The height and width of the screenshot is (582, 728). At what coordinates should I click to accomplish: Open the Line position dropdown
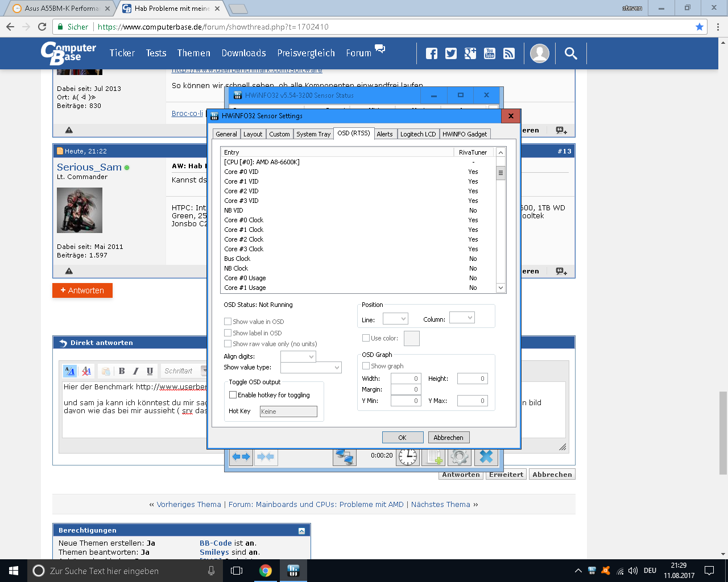coord(395,318)
